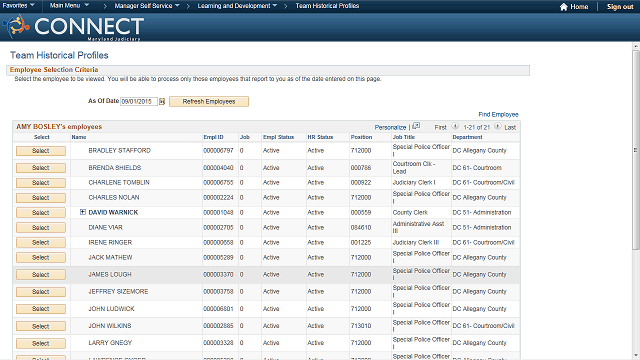Sort by Department column header
This screenshot has height=360, width=640.
tap(467, 137)
